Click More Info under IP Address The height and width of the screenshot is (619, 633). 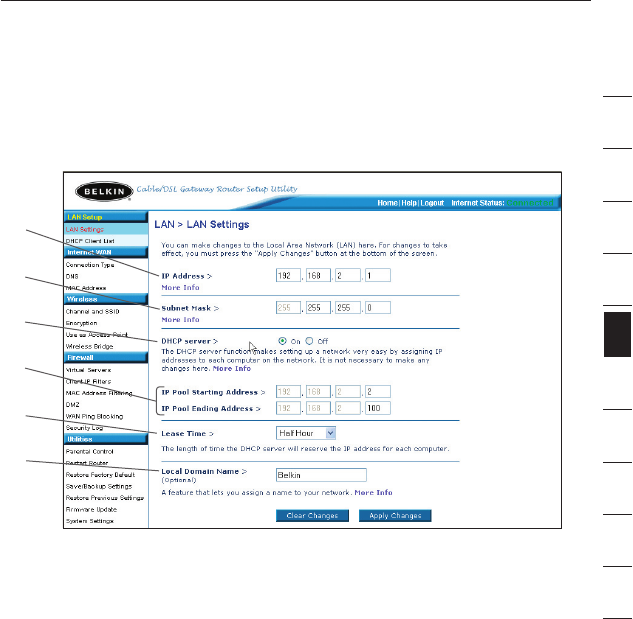pyautogui.click(x=180, y=287)
